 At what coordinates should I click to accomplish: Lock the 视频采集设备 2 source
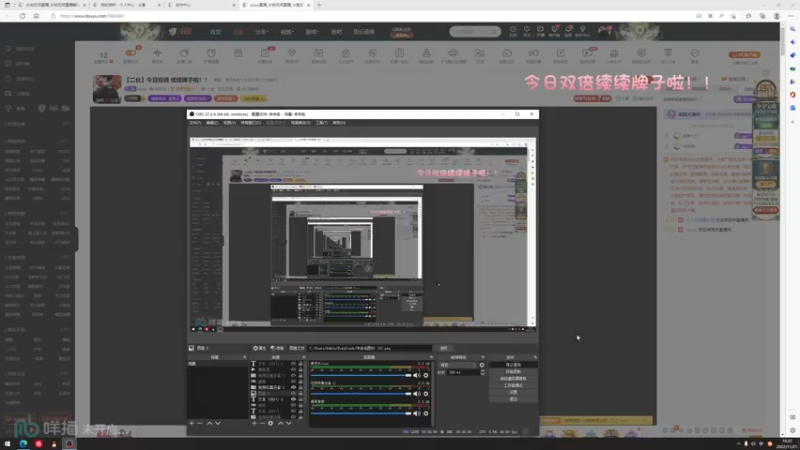tap(301, 387)
